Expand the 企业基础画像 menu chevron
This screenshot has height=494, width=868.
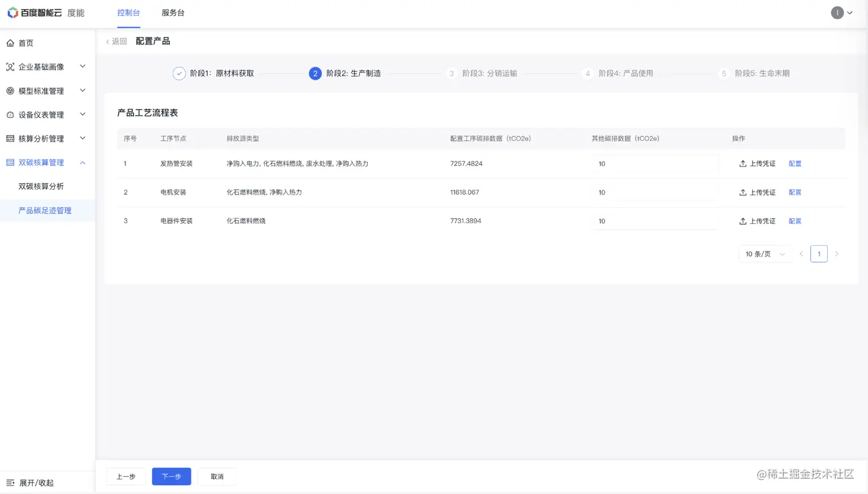coord(83,66)
